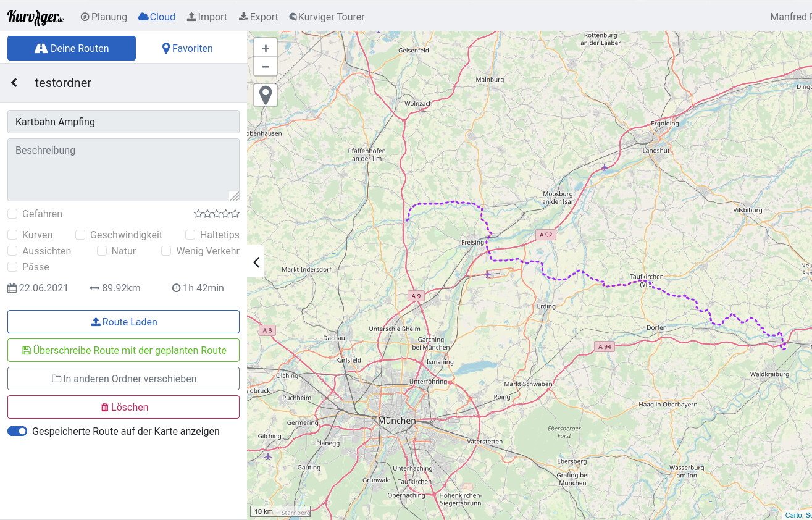Switch to Deine Routen tab
The height and width of the screenshot is (520, 812).
click(x=72, y=48)
